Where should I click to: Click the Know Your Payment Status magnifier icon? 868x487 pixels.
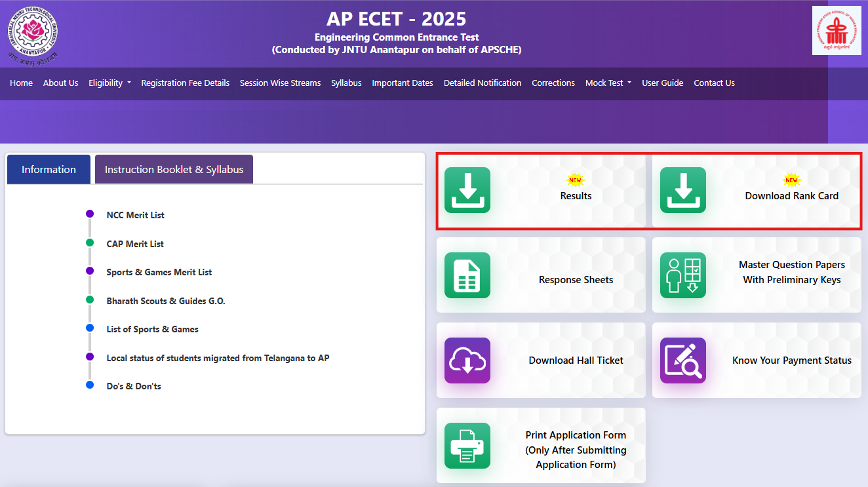coord(683,360)
